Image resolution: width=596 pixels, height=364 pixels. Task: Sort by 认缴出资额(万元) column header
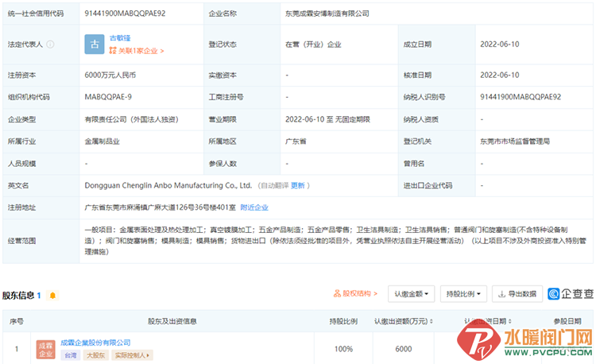pos(403,321)
